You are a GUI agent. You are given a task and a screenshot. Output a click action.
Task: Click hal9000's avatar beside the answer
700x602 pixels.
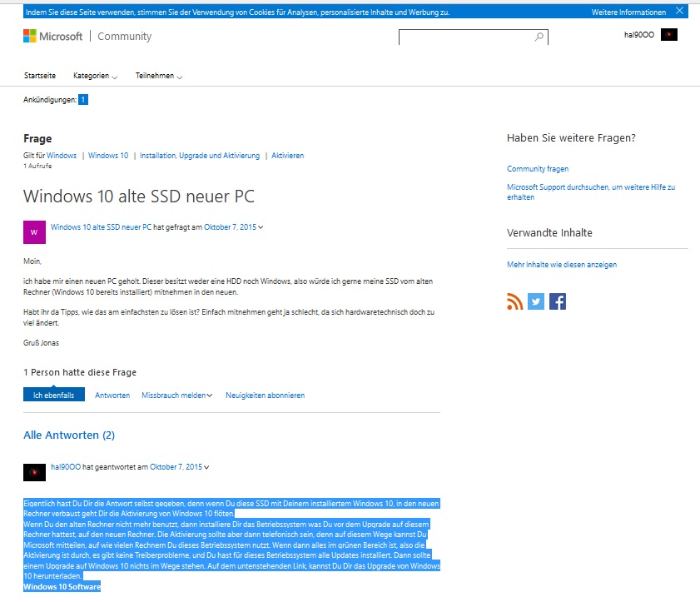[x=34, y=472]
